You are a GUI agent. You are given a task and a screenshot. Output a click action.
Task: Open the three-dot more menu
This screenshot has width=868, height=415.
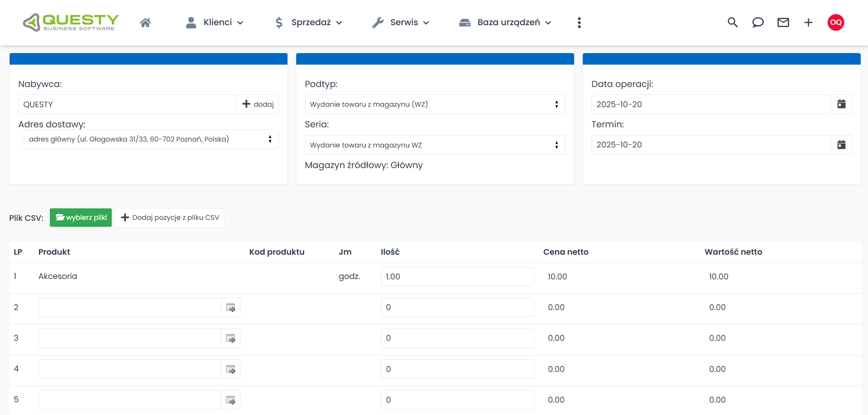click(x=579, y=22)
